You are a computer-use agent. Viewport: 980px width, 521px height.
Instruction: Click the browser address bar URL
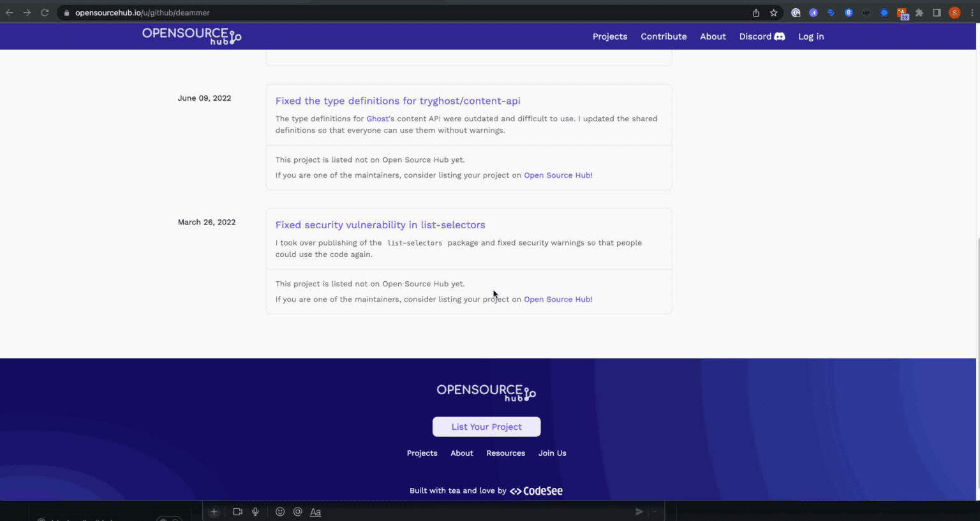(142, 13)
